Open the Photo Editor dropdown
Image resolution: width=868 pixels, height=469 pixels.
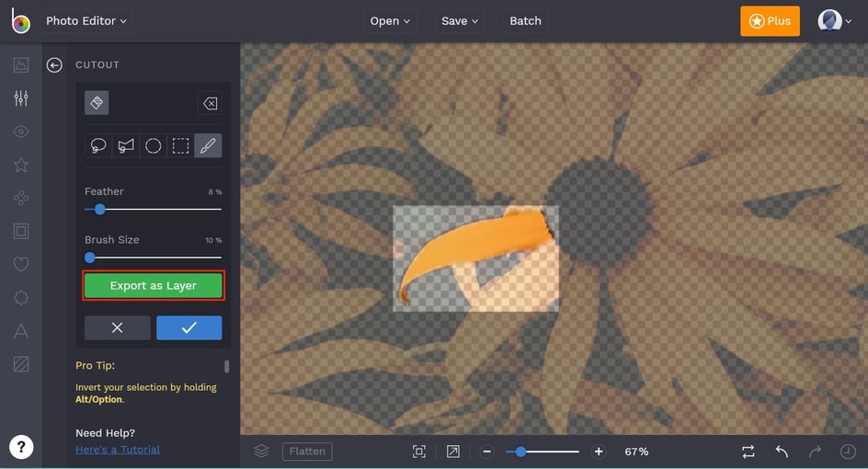point(86,21)
